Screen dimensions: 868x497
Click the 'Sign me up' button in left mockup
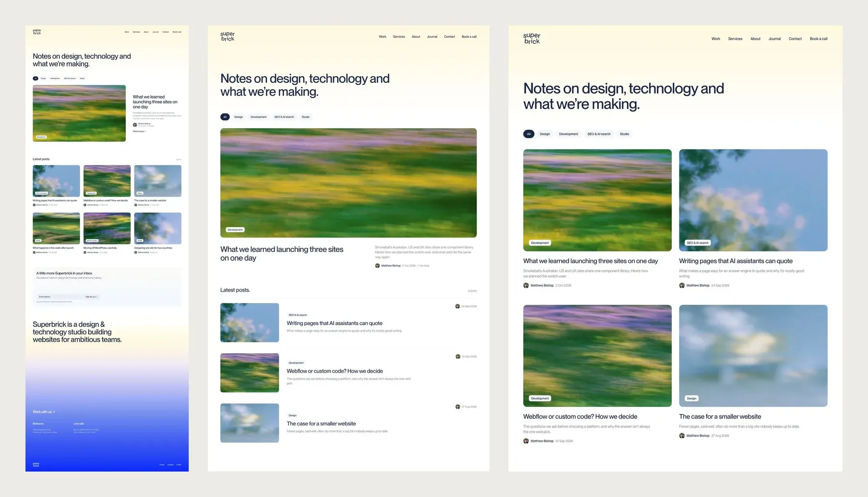pos(91,296)
